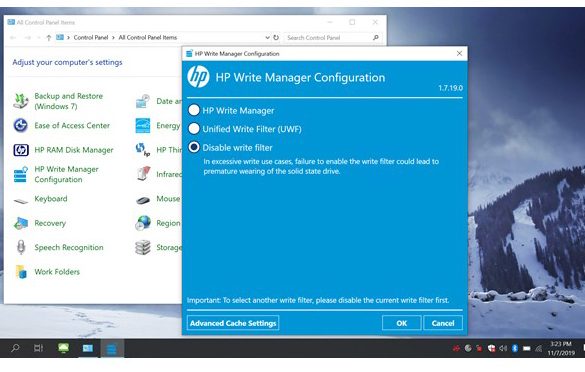This screenshot has width=585, height=372.
Task: Expand the address bar history dropdown
Action: pyautogui.click(x=267, y=37)
